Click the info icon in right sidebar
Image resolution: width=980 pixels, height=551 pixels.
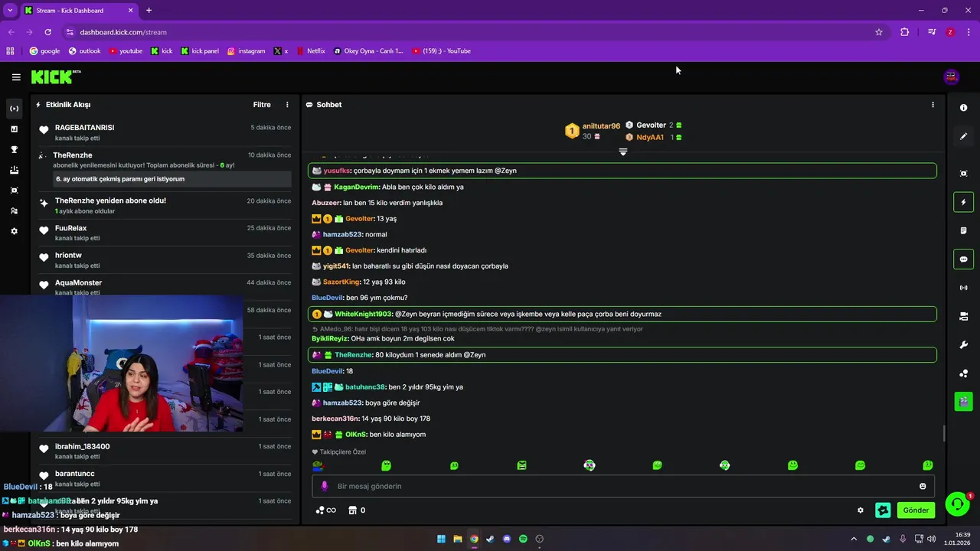963,108
